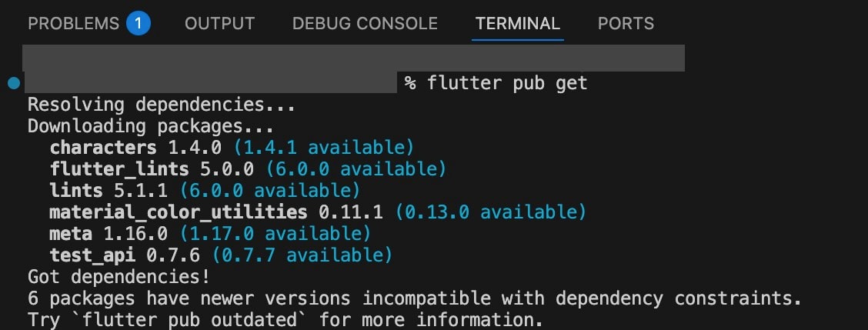Viewport: 868px width, 330px height.
Task: Click the 'flutter pub get' command text
Action: tap(507, 83)
